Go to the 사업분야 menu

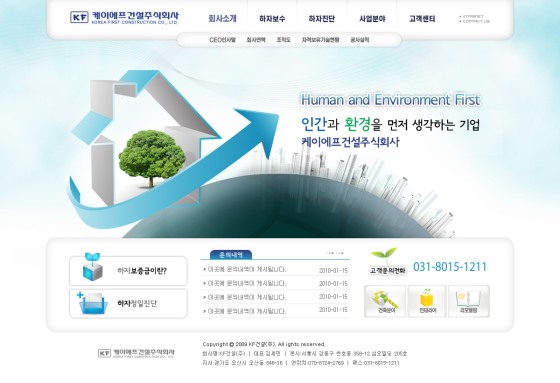(x=372, y=19)
